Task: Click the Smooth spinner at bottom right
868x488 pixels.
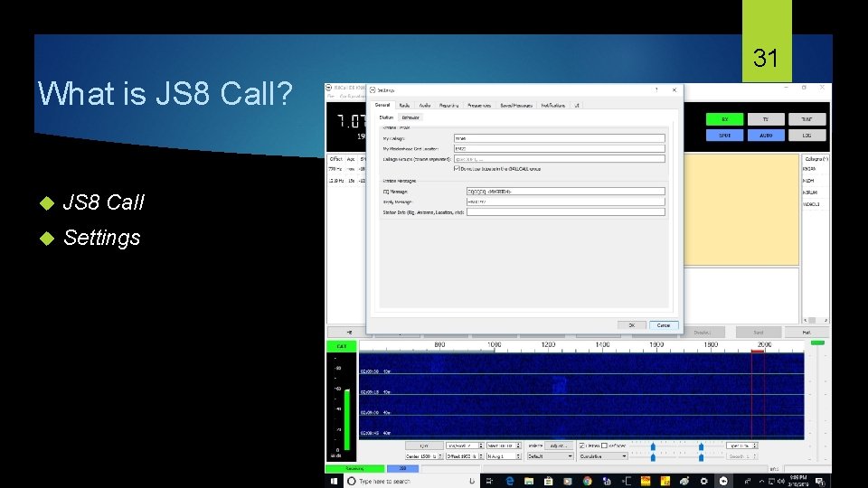Action: [x=741, y=456]
